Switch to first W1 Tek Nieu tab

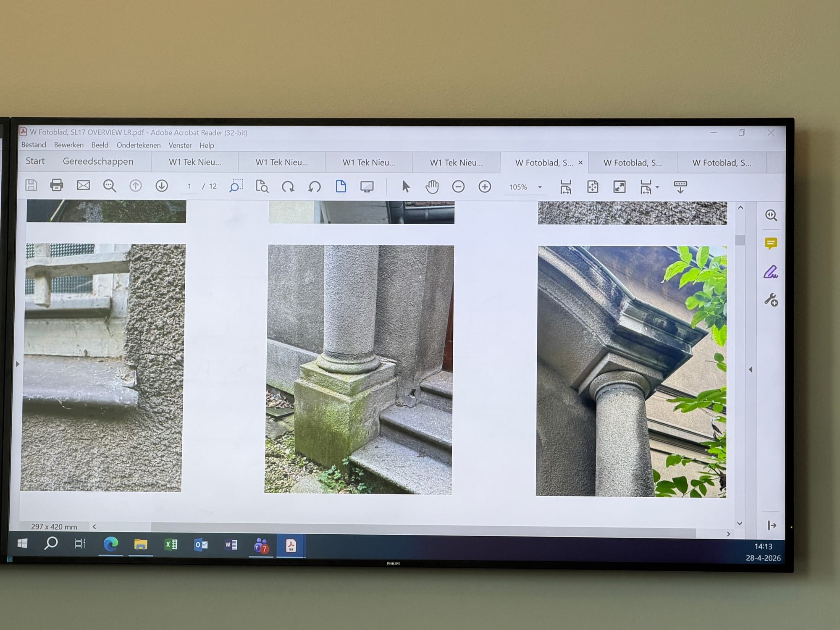(x=195, y=162)
